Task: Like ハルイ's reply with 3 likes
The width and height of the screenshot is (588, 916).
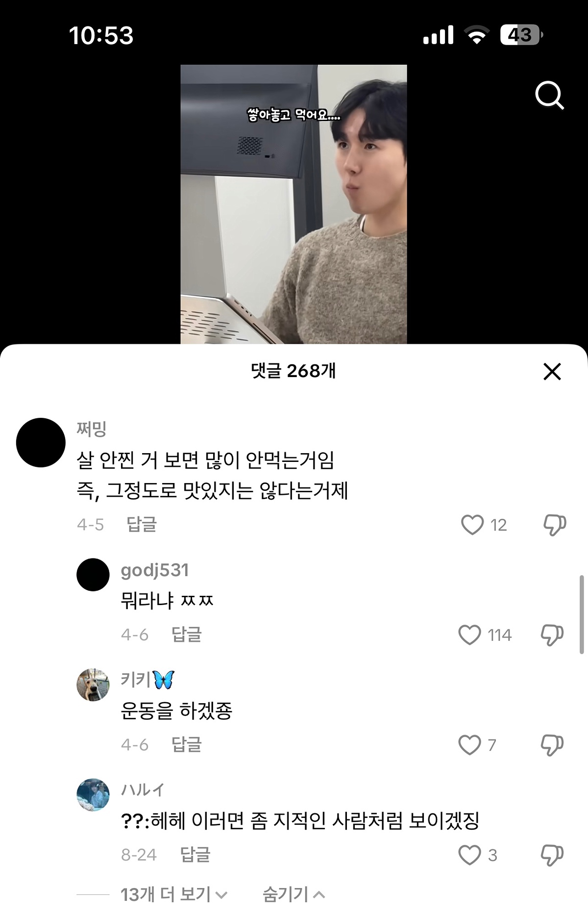Action: [469, 855]
